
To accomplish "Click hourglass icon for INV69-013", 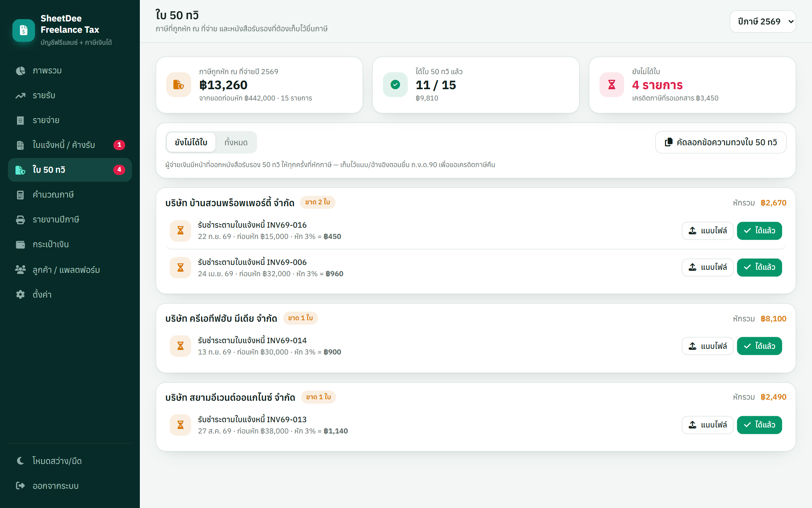I will point(180,425).
